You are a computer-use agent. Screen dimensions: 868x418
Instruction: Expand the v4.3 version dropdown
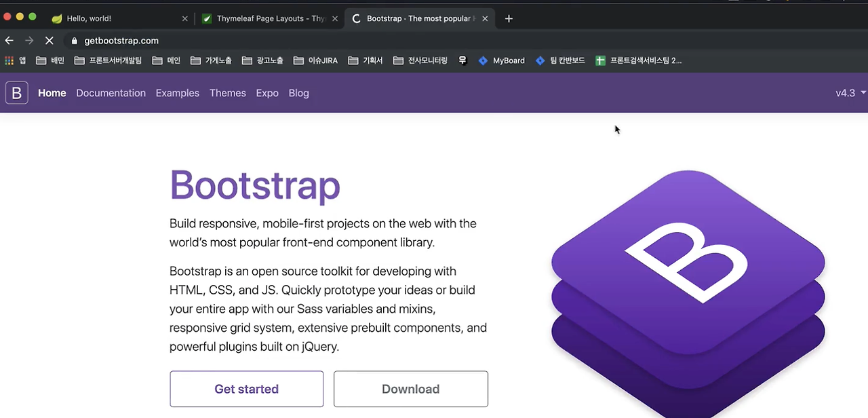click(x=851, y=93)
